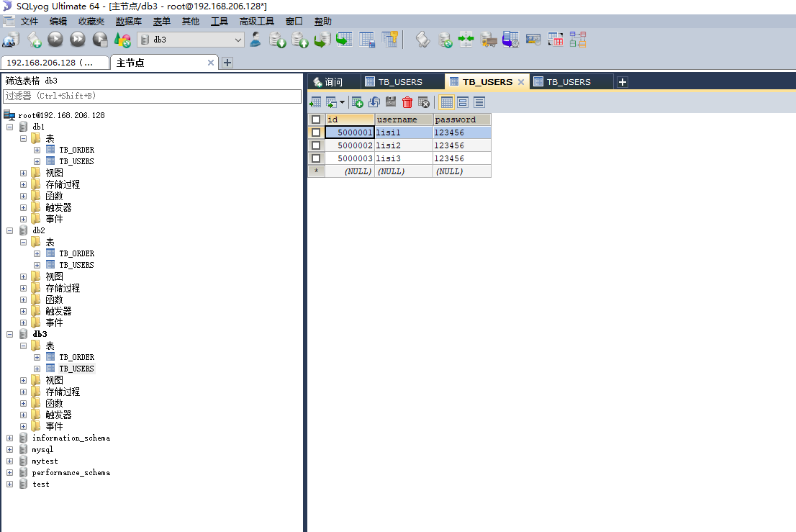Open the 文件 menu
Screen dimensions: 796x532
pyautogui.click(x=30, y=22)
